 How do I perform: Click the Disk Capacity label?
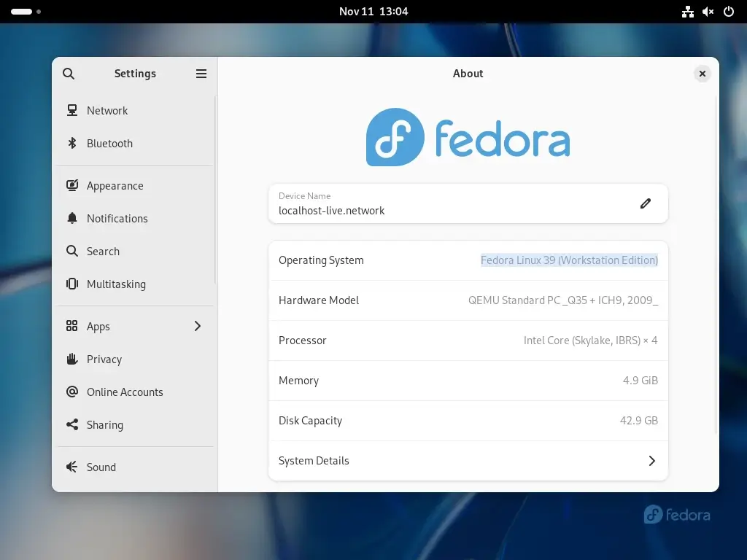pyautogui.click(x=310, y=421)
